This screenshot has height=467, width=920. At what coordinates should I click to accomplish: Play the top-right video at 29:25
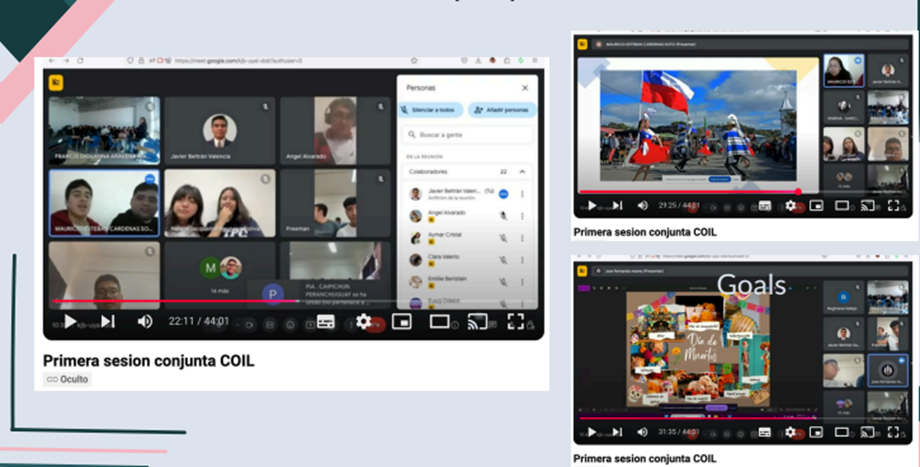pyautogui.click(x=591, y=205)
